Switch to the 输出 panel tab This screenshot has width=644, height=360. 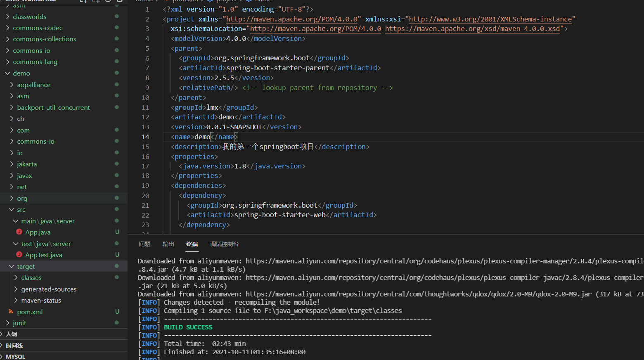(168, 244)
